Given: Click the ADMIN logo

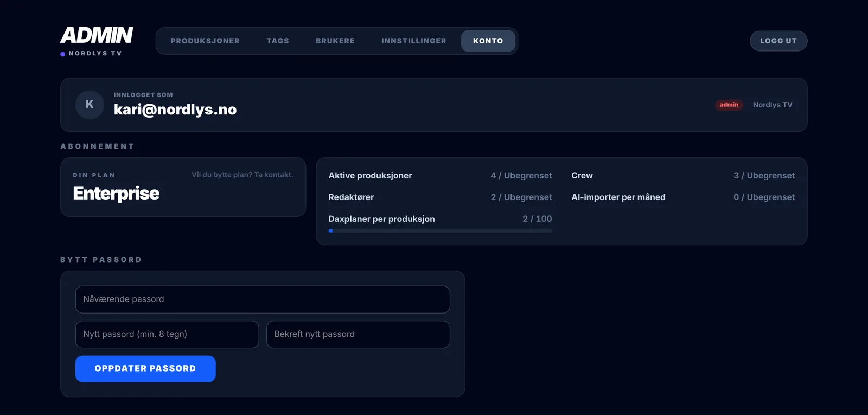Looking at the screenshot, I should click(97, 35).
